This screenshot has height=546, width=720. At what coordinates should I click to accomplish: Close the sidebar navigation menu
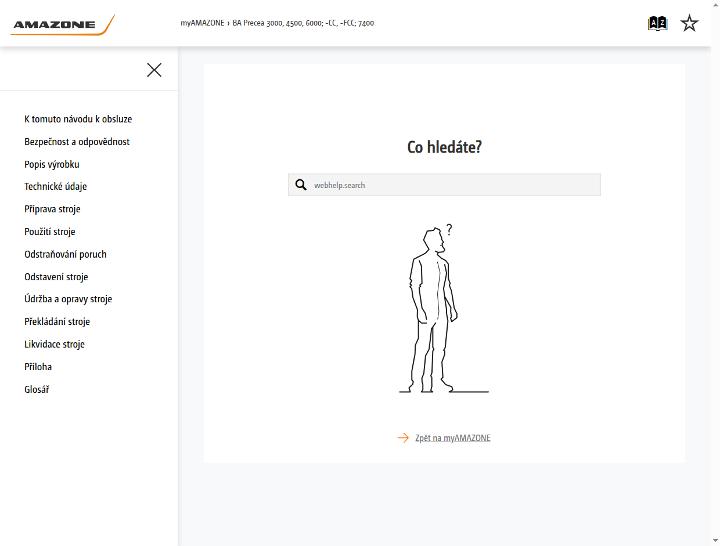(154, 70)
